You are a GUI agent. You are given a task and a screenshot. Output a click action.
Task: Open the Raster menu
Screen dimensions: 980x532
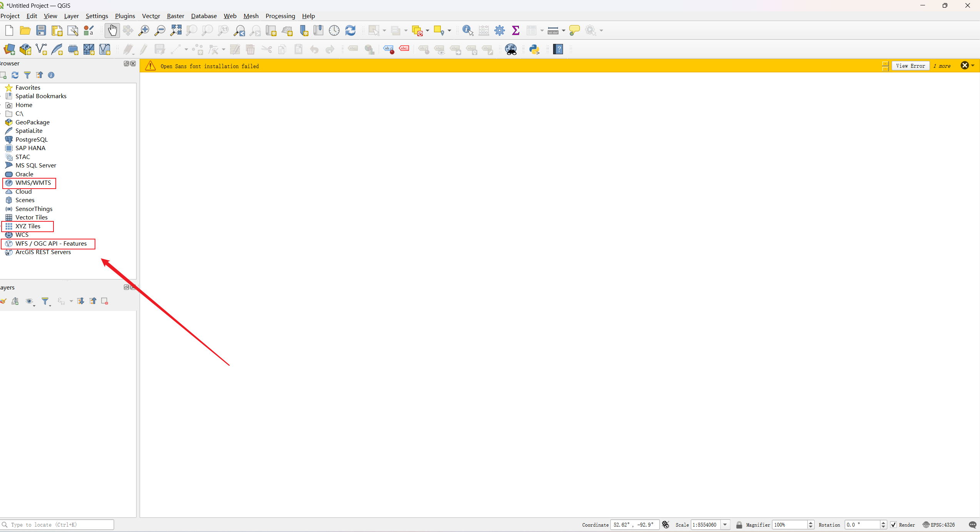[175, 16]
